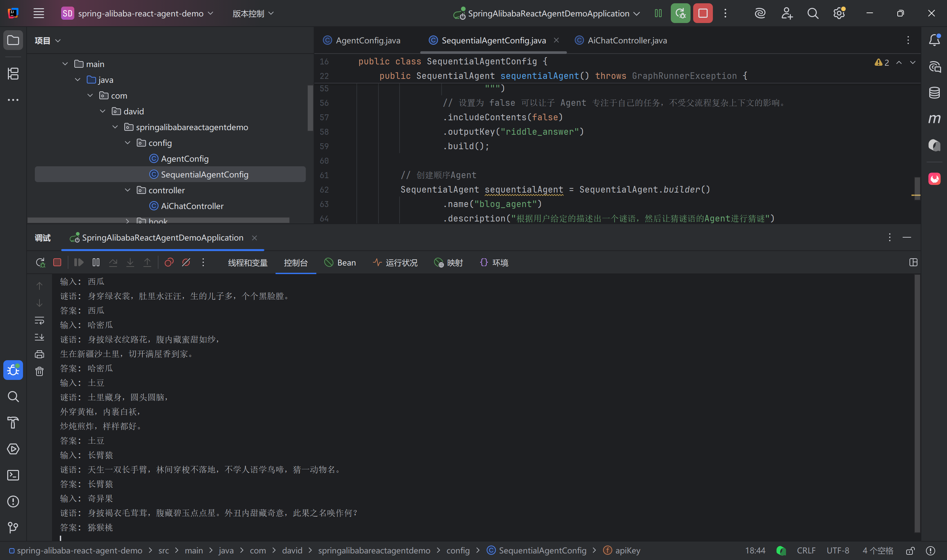Screen dimensions: 947x560
Task: Minimize the debug tool window
Action: pyautogui.click(x=907, y=237)
